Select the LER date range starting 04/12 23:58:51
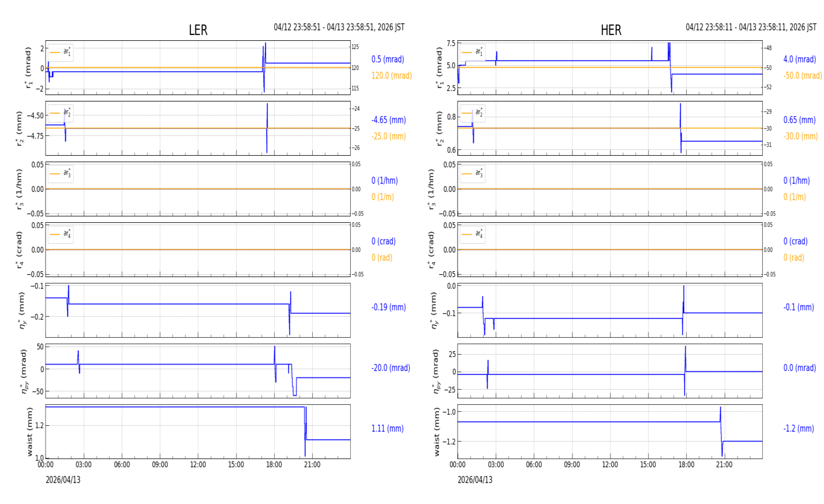The image size is (824, 504). [x=339, y=27]
